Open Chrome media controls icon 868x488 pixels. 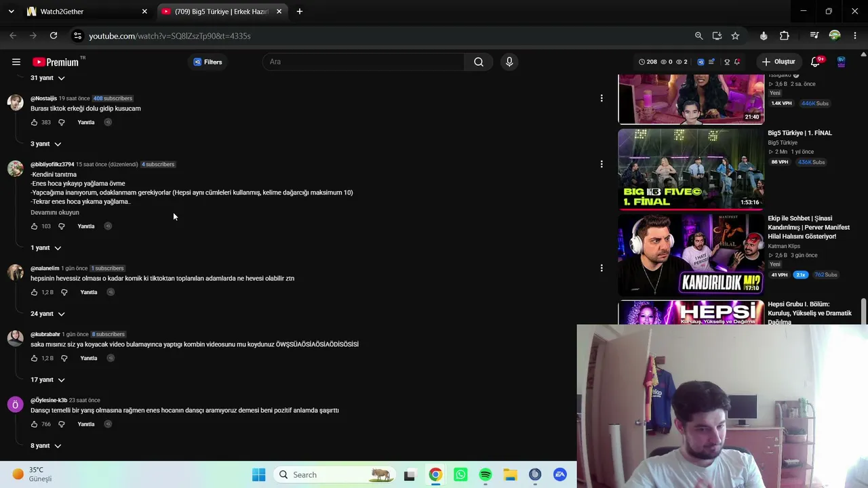pyautogui.click(x=814, y=36)
